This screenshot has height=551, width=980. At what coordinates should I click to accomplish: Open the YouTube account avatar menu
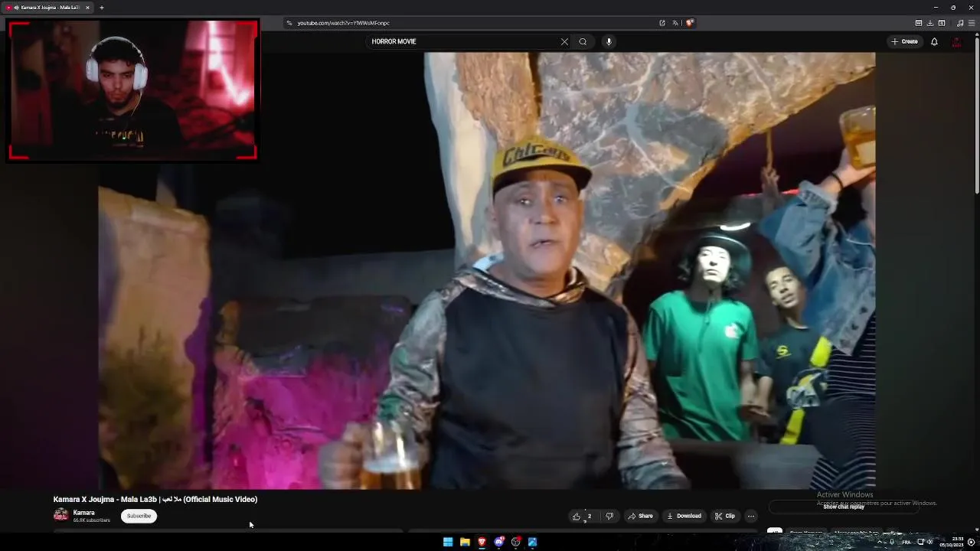(x=956, y=42)
